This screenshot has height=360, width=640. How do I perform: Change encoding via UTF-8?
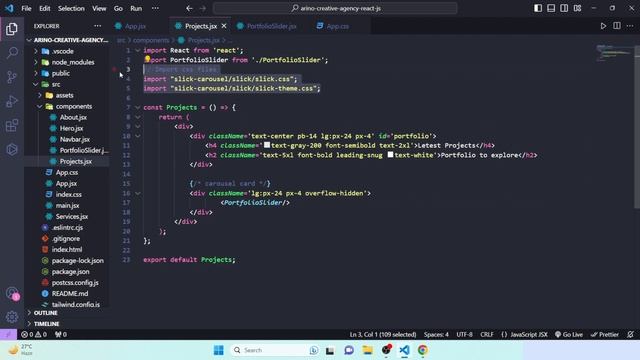(x=464, y=334)
